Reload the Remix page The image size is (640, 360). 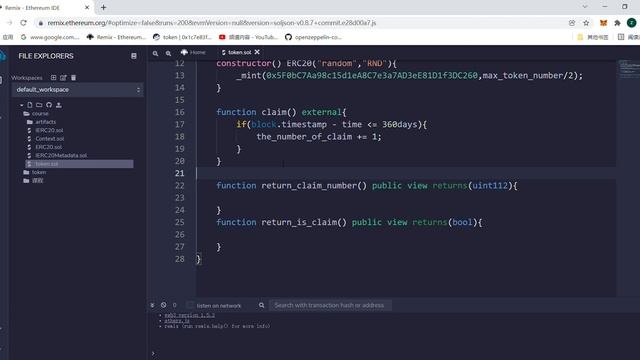point(23,23)
